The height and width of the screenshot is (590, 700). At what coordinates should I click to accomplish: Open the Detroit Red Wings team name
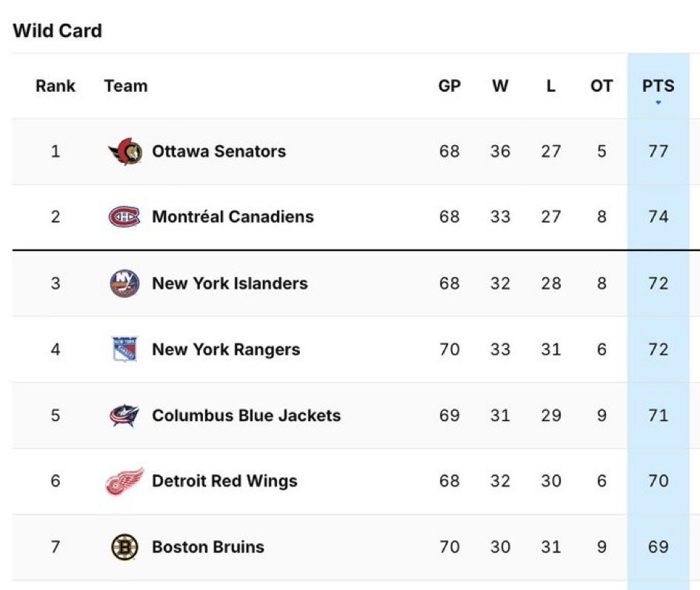224,481
